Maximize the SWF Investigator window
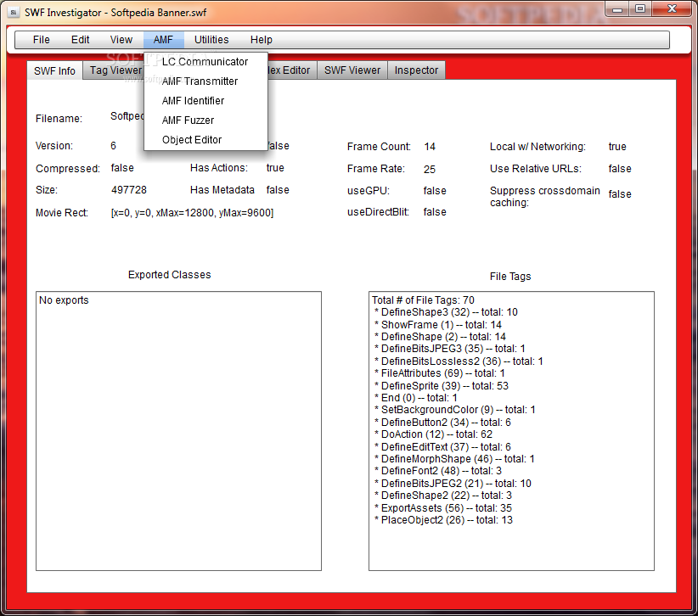The height and width of the screenshot is (616, 698). point(640,8)
